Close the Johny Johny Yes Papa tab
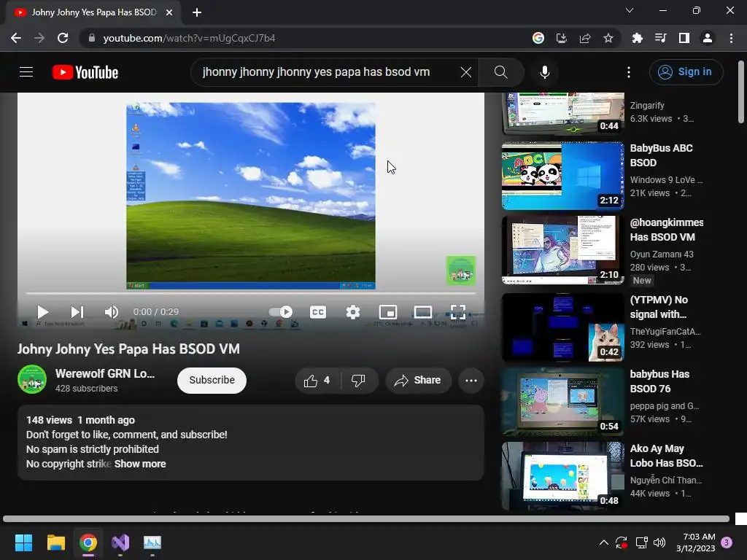This screenshot has height=560, width=747. (169, 12)
